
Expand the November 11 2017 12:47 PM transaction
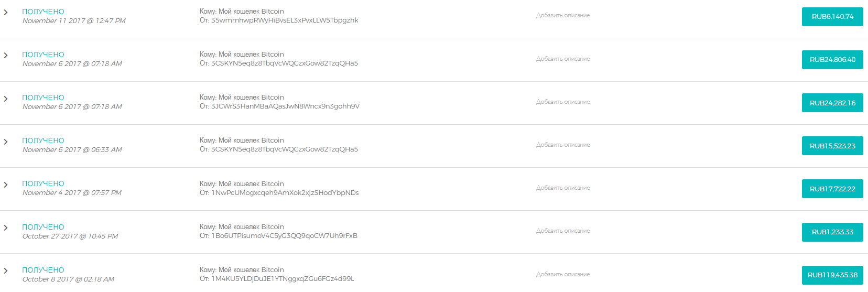tap(6, 12)
